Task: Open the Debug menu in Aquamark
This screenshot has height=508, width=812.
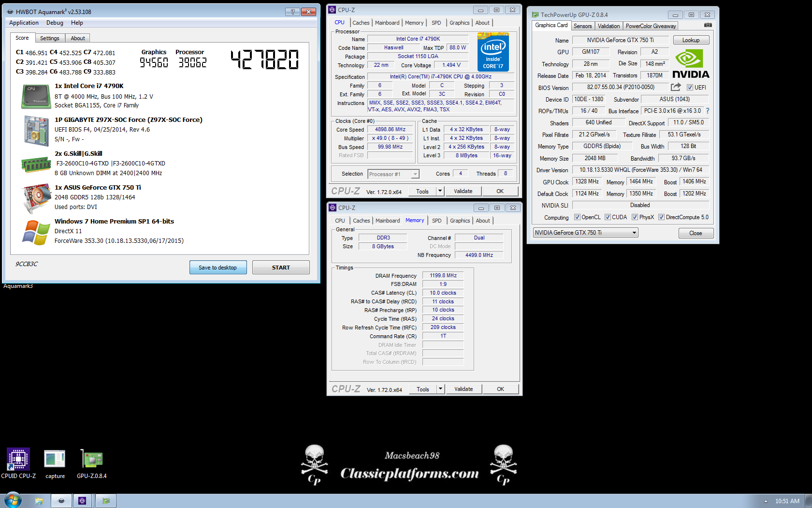Action: pos(55,23)
